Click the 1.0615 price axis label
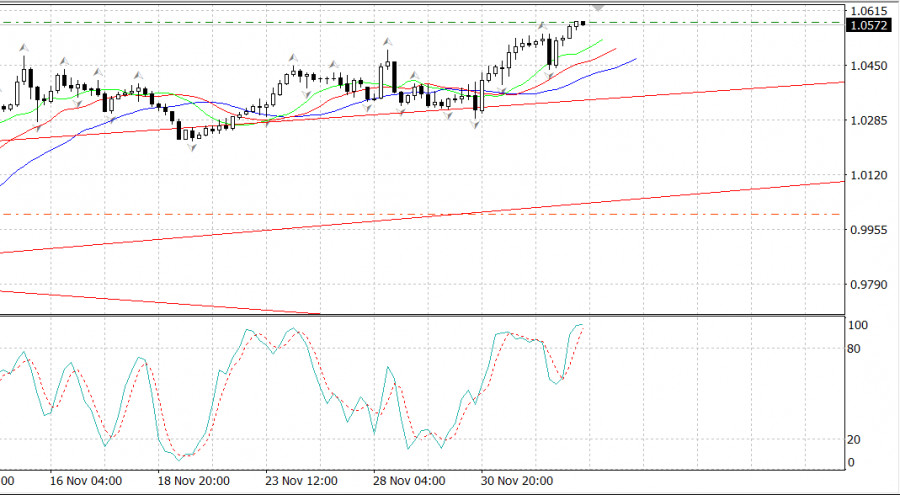The width and height of the screenshot is (900, 495). pyautogui.click(x=866, y=11)
